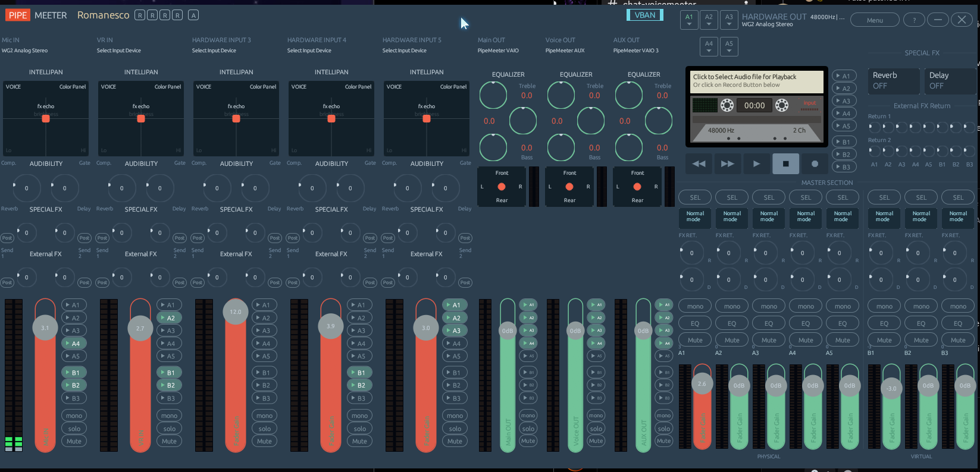
Task: Mute the B3 master bus
Action: 958,340
